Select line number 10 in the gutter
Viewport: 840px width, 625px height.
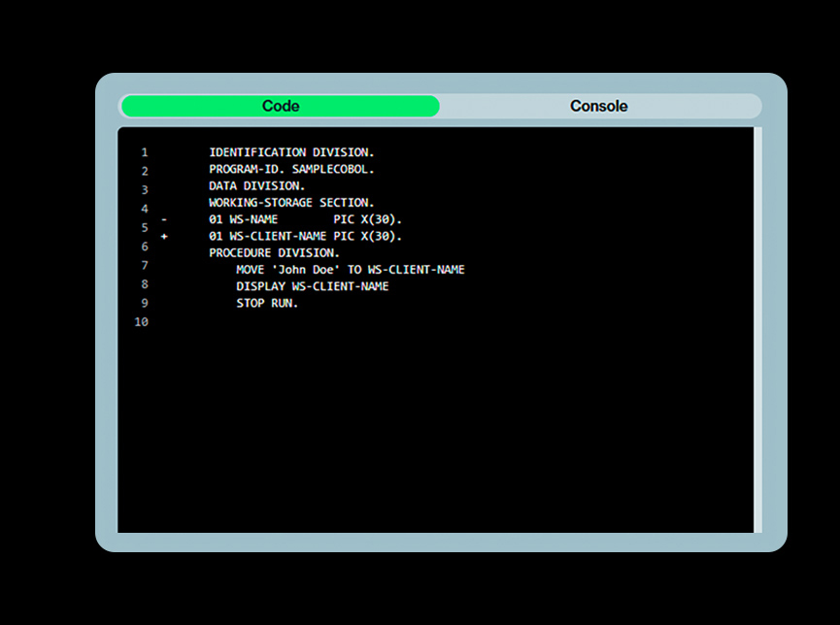point(142,322)
